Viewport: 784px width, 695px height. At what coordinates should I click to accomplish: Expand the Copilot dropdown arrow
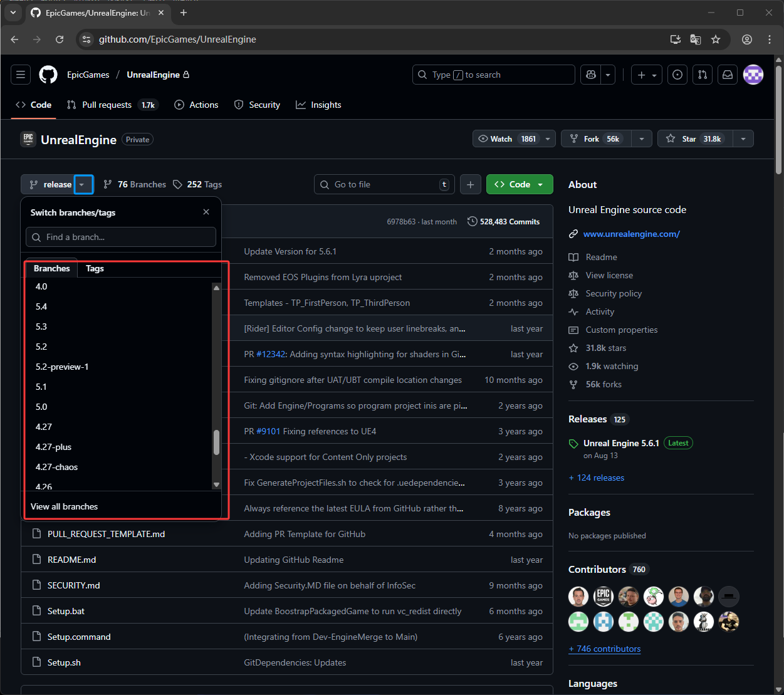608,75
